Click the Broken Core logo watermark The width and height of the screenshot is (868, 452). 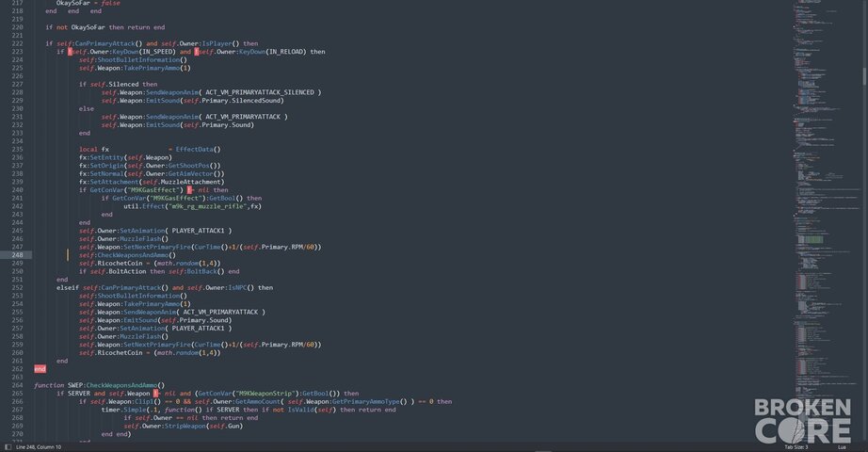click(803, 421)
